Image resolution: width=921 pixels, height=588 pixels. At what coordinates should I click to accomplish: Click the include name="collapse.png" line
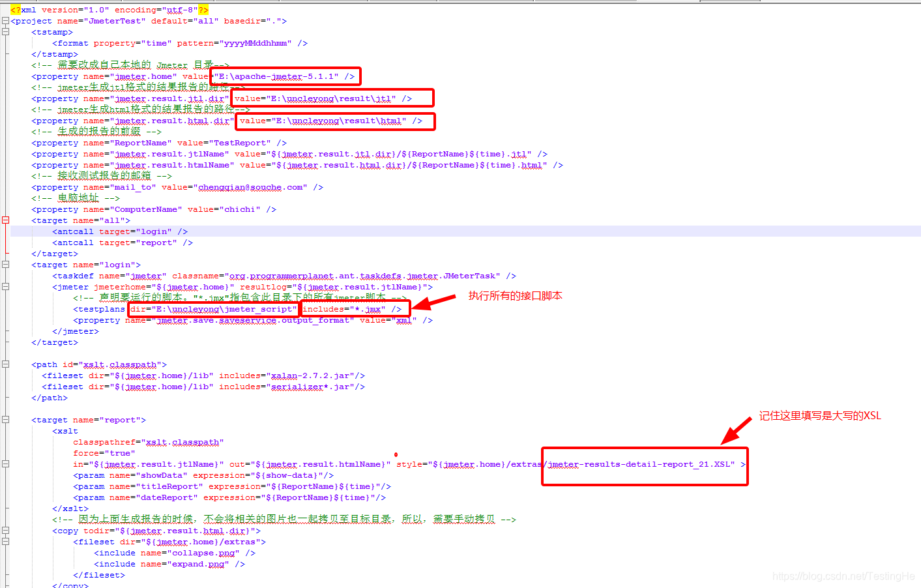point(175,553)
